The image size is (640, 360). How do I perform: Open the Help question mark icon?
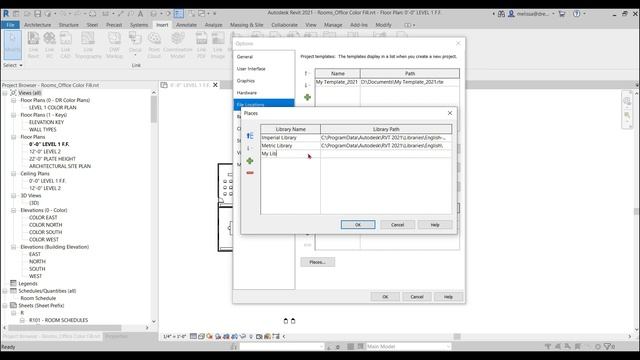click(576, 13)
